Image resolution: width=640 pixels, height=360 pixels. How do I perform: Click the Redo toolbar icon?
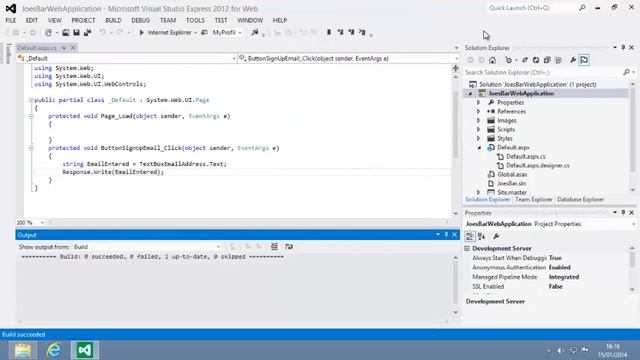120,32
